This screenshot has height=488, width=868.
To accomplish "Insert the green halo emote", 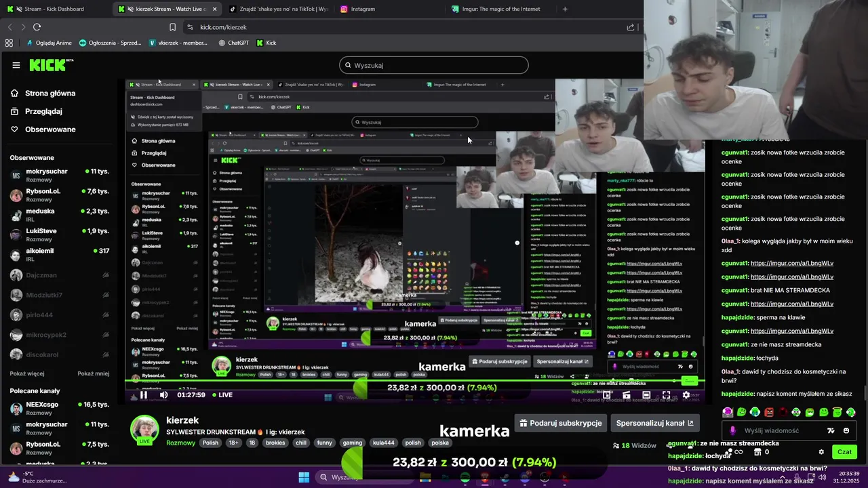I will point(837,412).
